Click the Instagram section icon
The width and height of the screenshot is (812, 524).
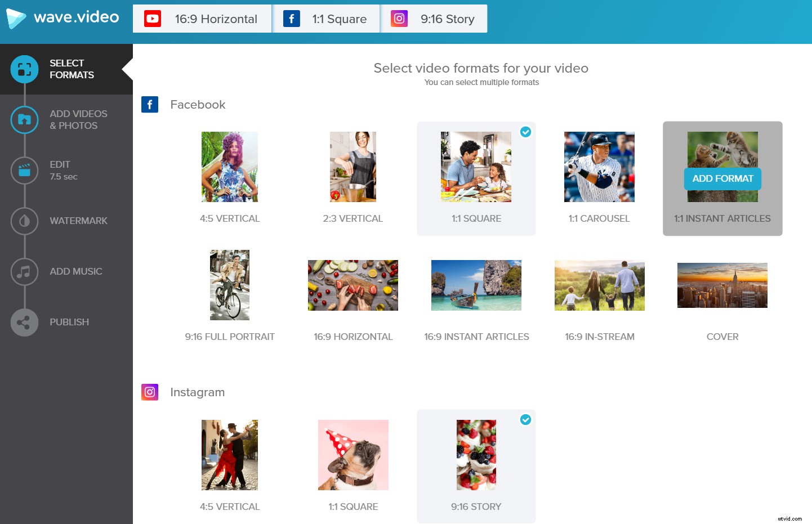[x=150, y=392]
